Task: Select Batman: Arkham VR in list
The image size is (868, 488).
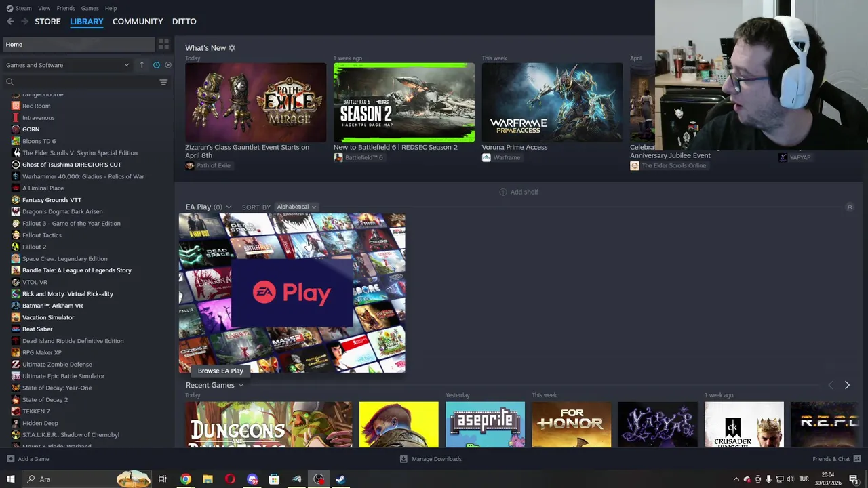Action: pos(52,306)
